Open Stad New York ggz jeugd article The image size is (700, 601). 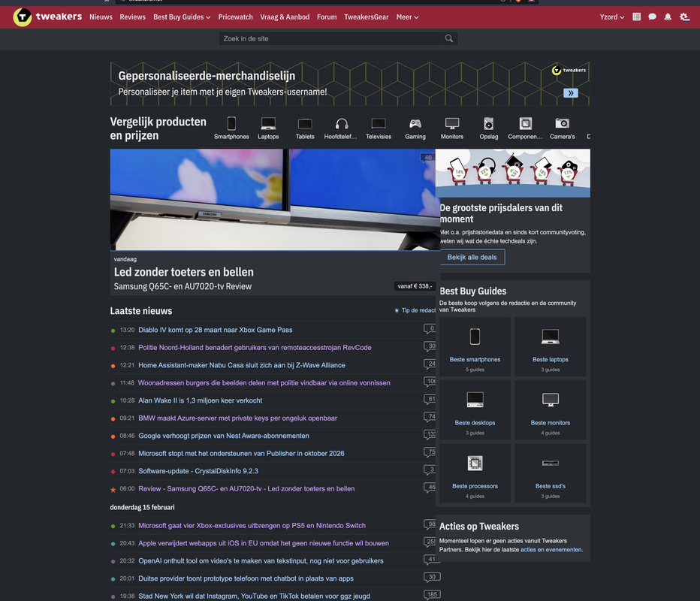coord(254,596)
